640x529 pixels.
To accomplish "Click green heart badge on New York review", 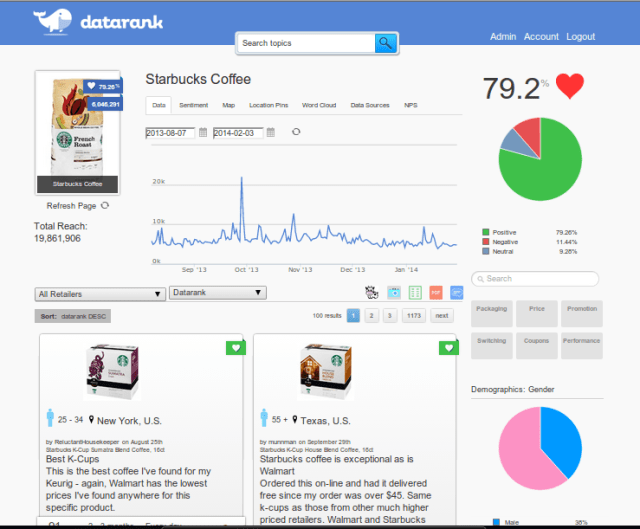I will click(236, 348).
